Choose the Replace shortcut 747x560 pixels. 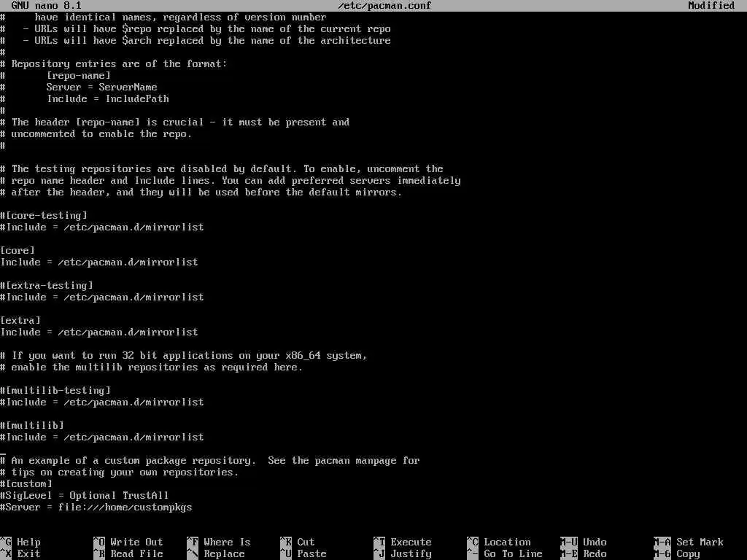(x=216, y=554)
